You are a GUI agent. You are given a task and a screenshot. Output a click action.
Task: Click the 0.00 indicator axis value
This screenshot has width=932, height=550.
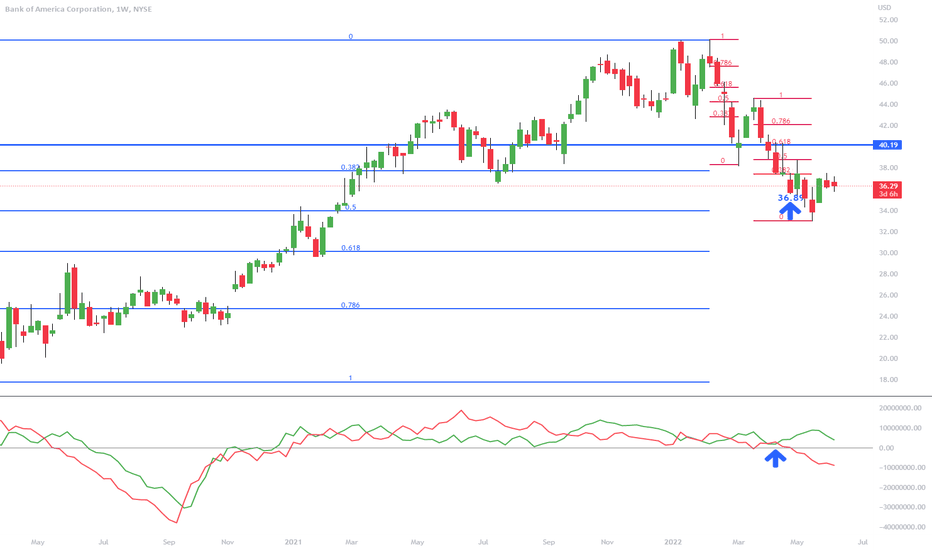(886, 448)
